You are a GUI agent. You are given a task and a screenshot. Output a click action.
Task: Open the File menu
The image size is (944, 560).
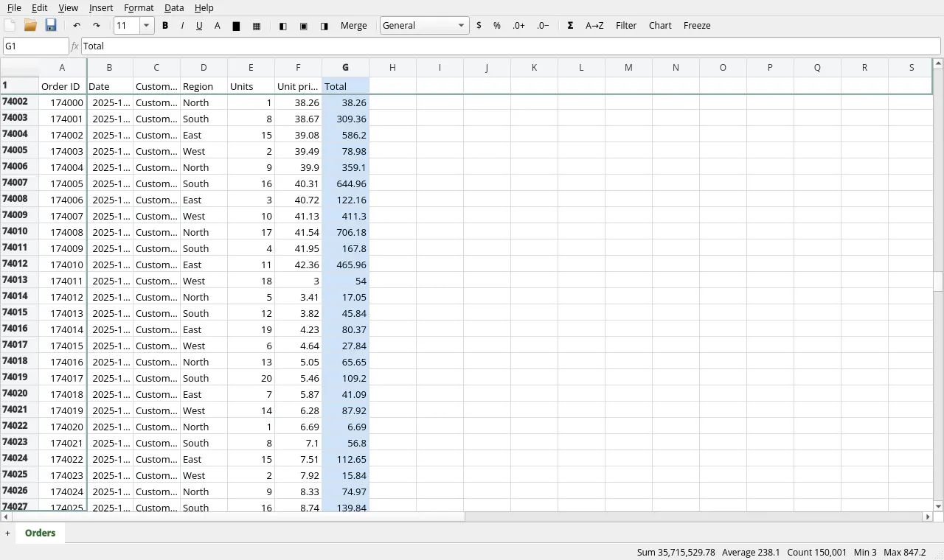click(x=14, y=7)
